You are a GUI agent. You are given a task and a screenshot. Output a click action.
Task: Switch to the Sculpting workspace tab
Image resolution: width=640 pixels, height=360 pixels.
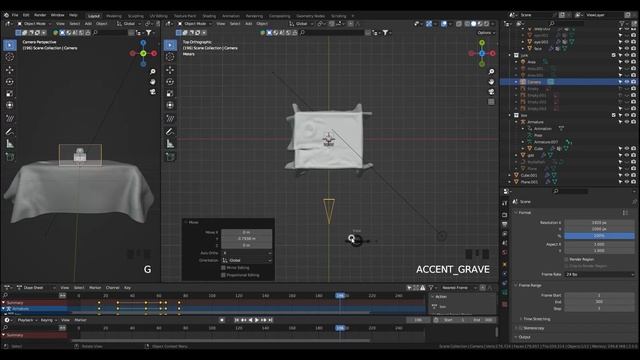[x=136, y=16]
